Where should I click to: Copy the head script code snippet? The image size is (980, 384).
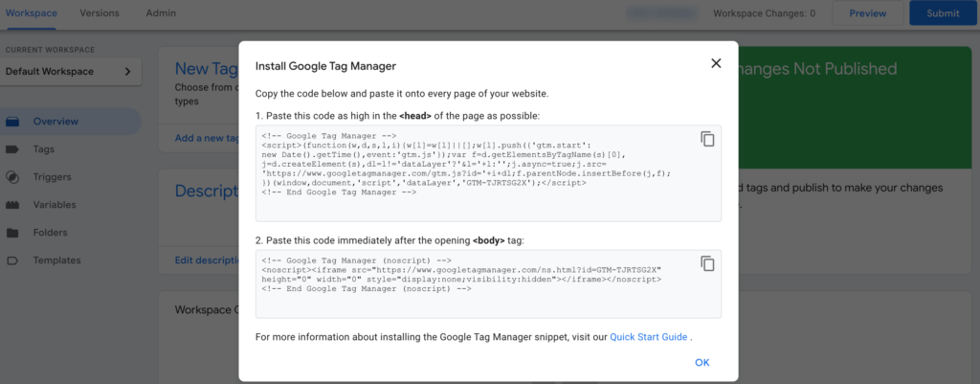click(x=707, y=139)
